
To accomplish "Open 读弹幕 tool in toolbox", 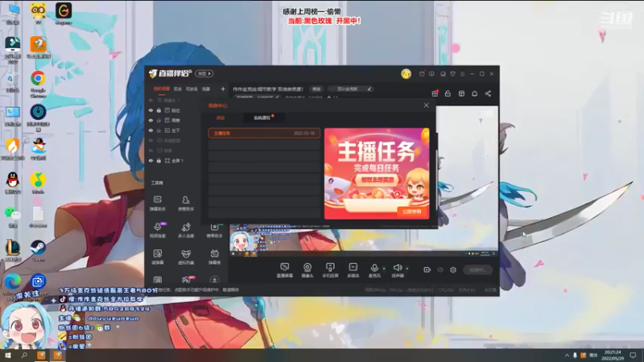I will tap(158, 257).
